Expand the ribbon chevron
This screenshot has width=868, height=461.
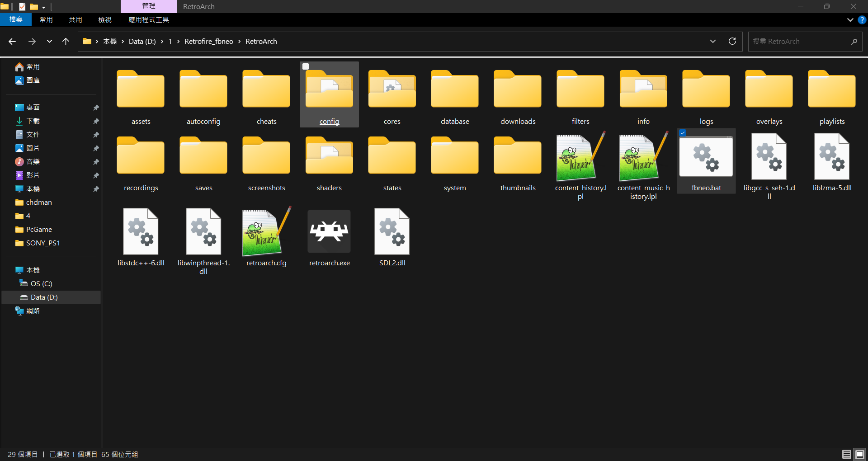pyautogui.click(x=850, y=20)
